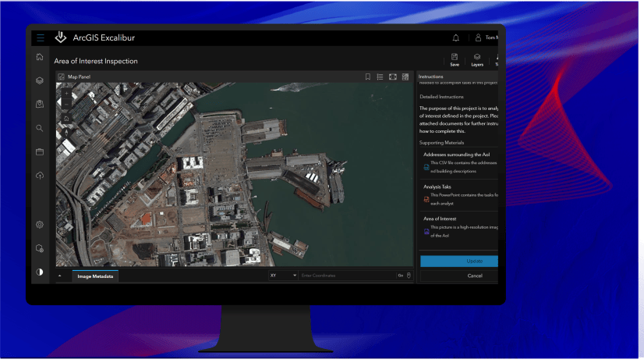The width and height of the screenshot is (644, 363).
Task: Click the Area of Interest Inspection title
Action: tap(96, 61)
